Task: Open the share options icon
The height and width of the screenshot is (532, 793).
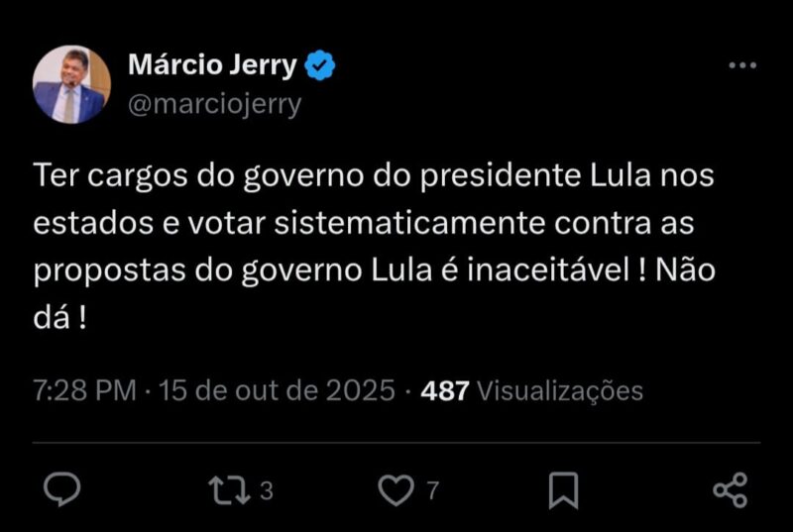Action: pos(730,490)
